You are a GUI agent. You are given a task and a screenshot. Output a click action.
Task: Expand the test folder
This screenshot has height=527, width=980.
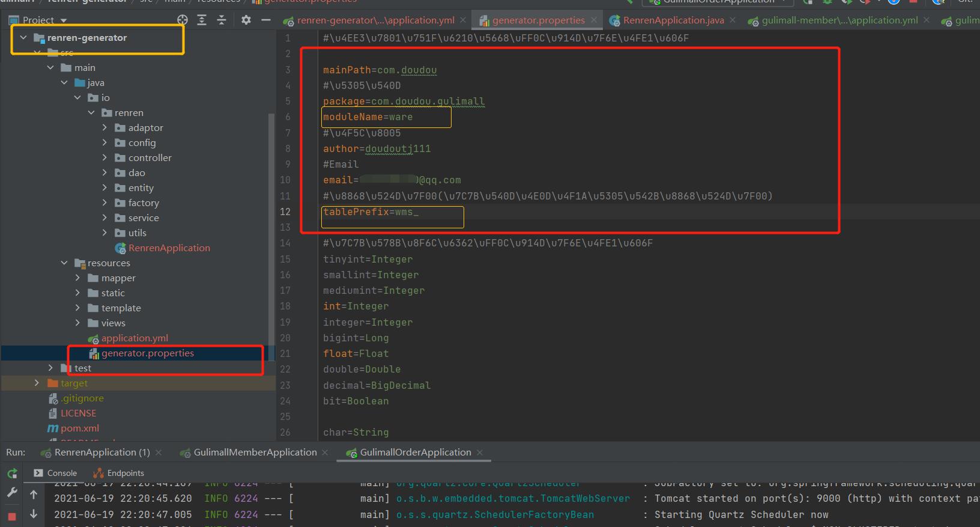[x=50, y=368]
